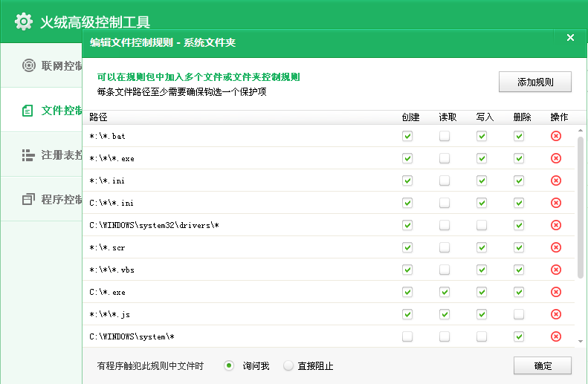Click the 创建 column header

(410, 117)
